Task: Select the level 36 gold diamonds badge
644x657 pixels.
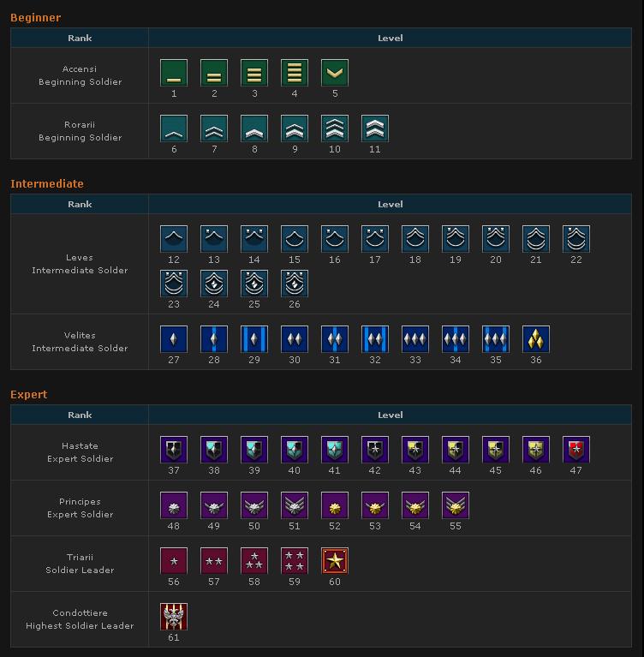Action: pos(536,339)
